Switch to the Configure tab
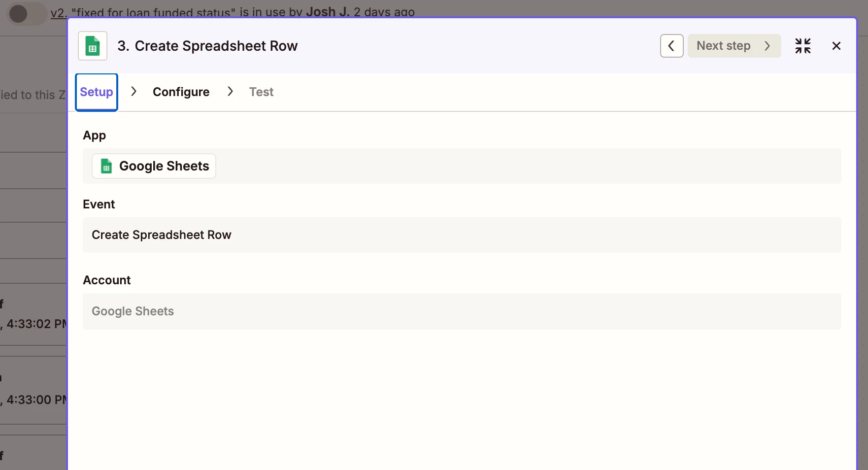This screenshot has height=470, width=868. click(x=181, y=92)
